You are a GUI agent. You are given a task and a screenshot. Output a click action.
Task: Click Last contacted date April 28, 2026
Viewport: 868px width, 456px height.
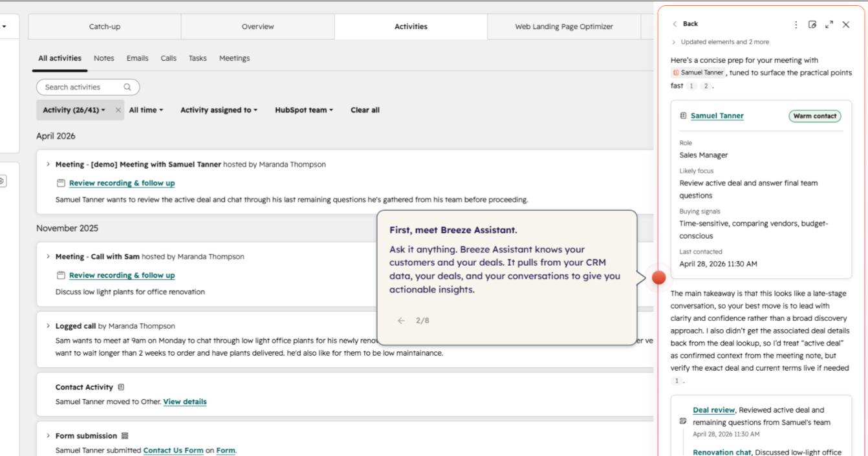point(718,264)
